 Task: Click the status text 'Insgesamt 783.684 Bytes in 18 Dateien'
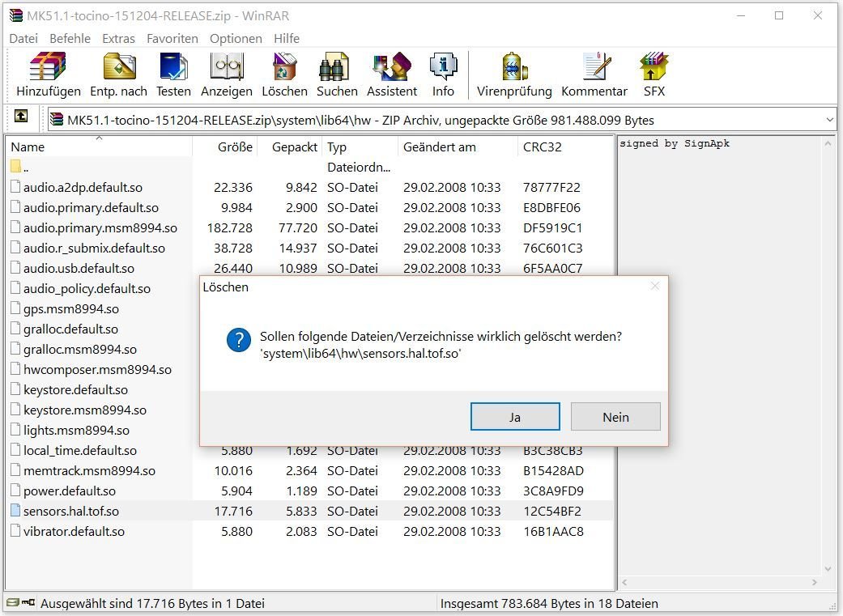[549, 604]
